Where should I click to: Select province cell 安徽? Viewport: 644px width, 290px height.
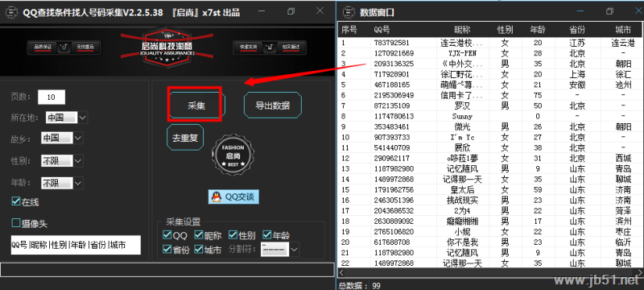coord(577,85)
